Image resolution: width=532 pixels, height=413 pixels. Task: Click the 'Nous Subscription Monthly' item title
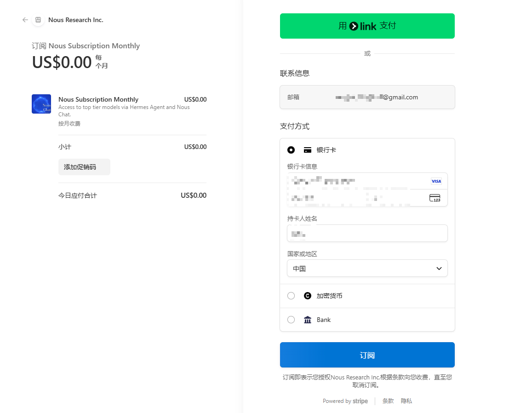tap(98, 99)
